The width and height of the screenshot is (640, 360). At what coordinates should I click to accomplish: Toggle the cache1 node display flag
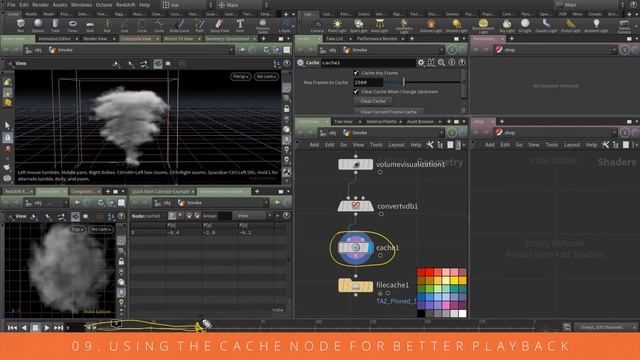[370, 247]
